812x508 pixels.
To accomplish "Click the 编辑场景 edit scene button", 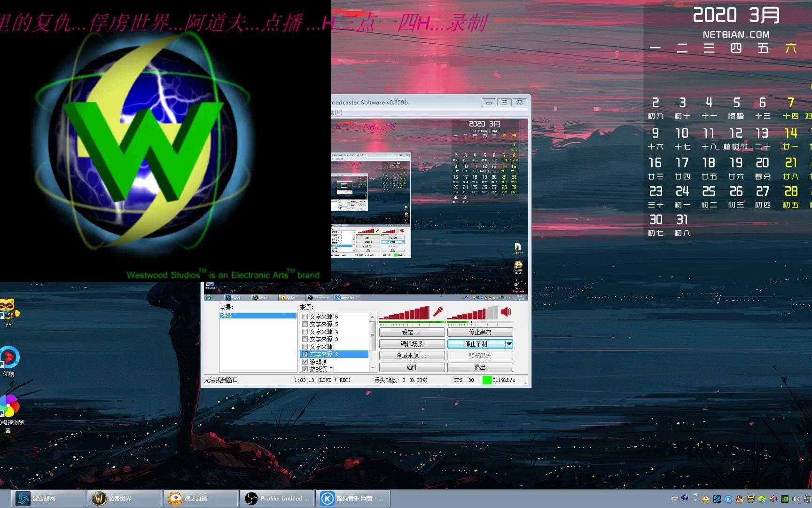I will coord(412,344).
